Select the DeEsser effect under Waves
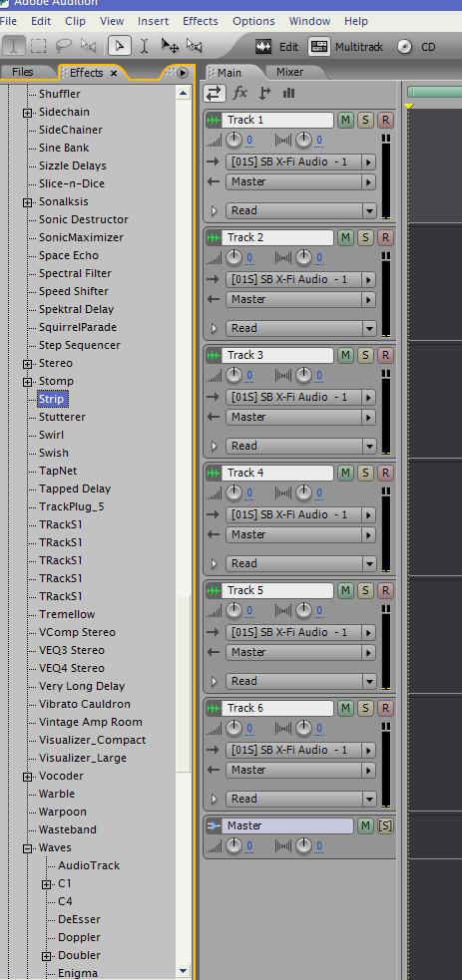The height and width of the screenshot is (980, 462). pyautogui.click(x=79, y=919)
